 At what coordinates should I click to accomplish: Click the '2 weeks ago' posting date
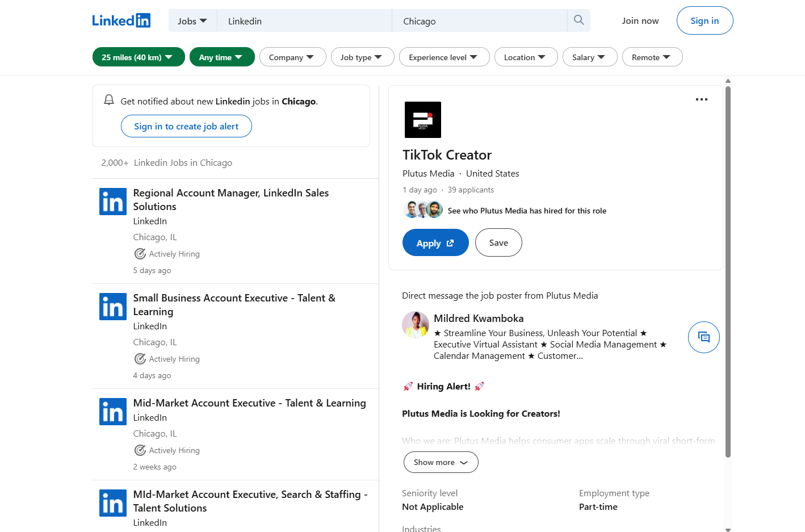(x=154, y=467)
